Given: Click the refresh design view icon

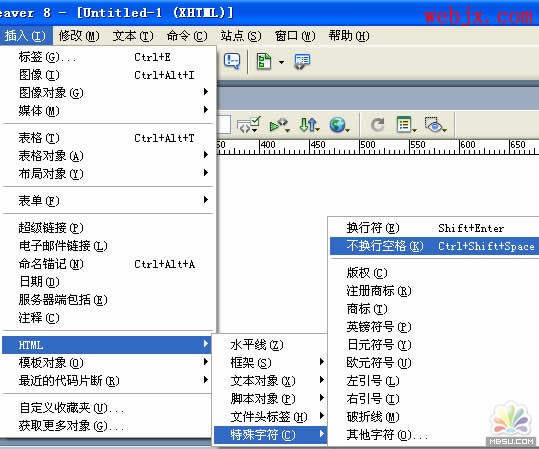Looking at the screenshot, I should point(377,124).
